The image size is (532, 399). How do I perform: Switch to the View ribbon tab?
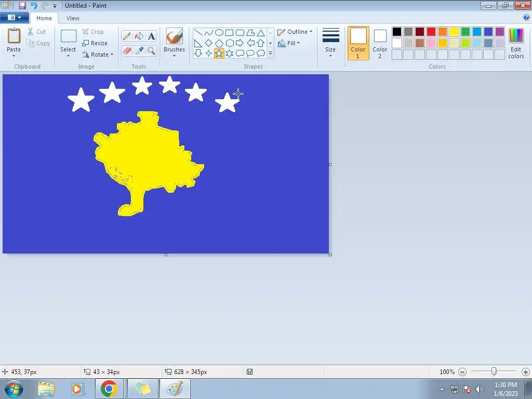point(73,18)
